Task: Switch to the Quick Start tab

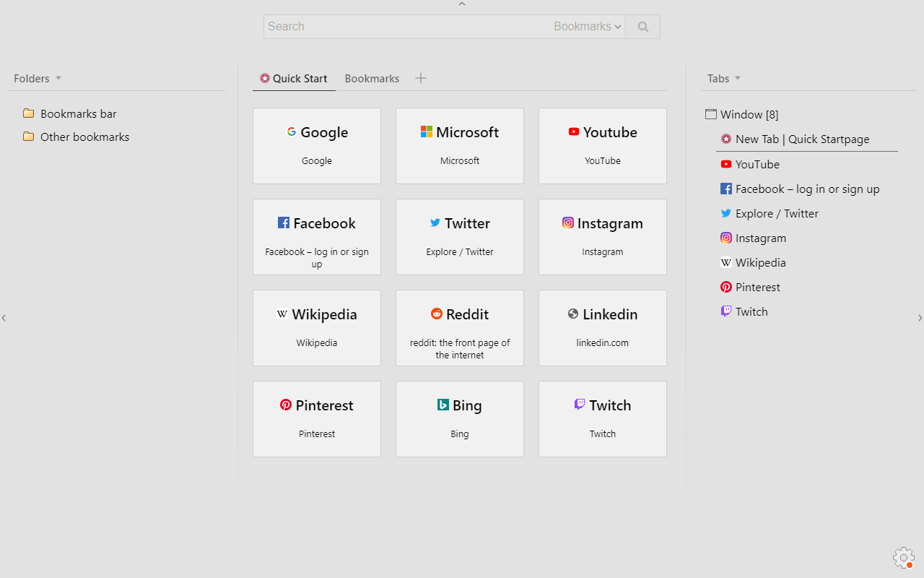Action: (x=294, y=78)
